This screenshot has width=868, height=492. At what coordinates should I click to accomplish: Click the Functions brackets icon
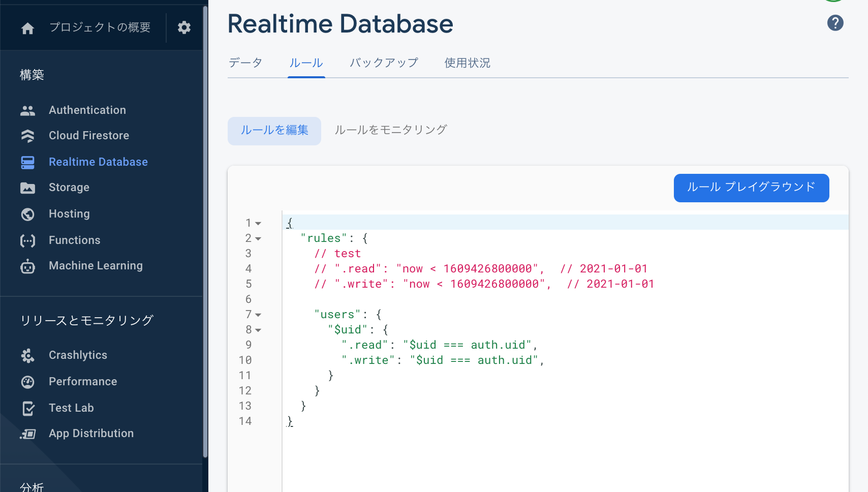coord(27,240)
